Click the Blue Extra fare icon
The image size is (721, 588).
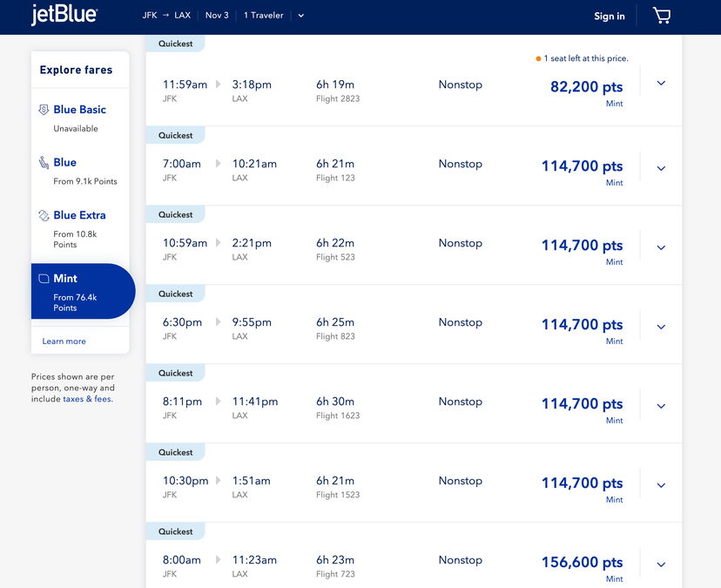click(x=44, y=215)
